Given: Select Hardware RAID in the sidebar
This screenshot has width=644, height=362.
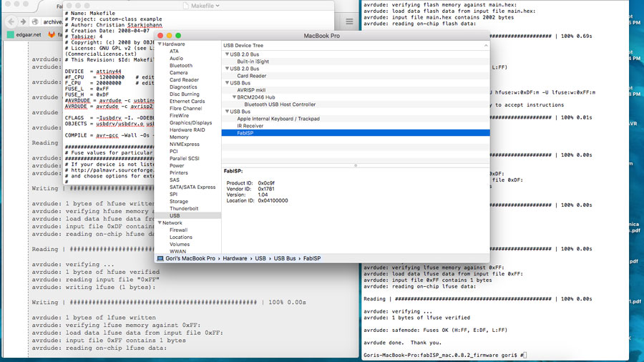Looking at the screenshot, I should [187, 129].
